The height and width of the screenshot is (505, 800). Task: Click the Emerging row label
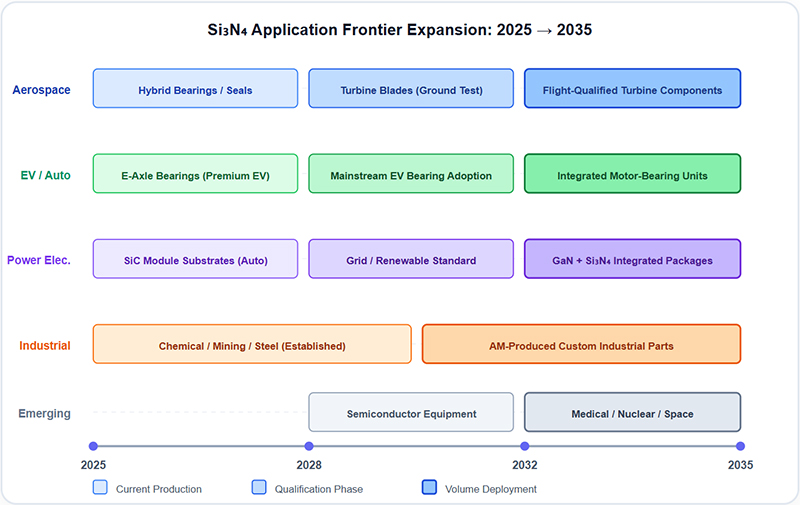(x=44, y=414)
